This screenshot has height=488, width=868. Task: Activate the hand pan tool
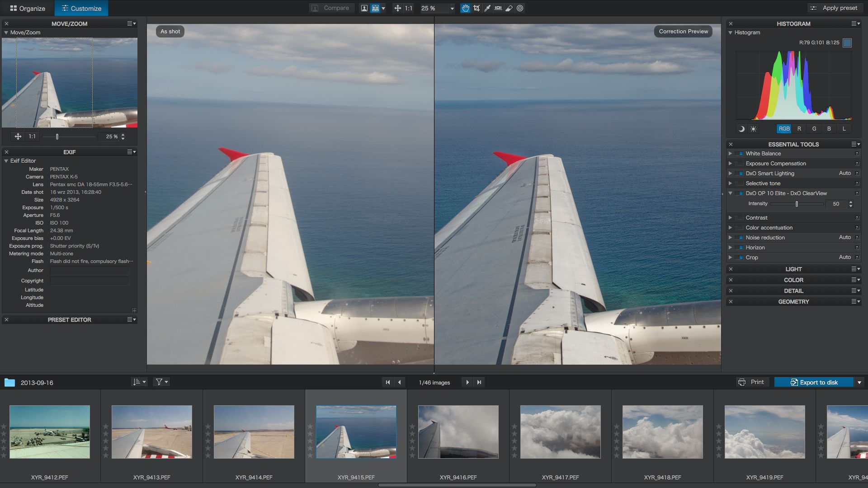[x=465, y=8]
